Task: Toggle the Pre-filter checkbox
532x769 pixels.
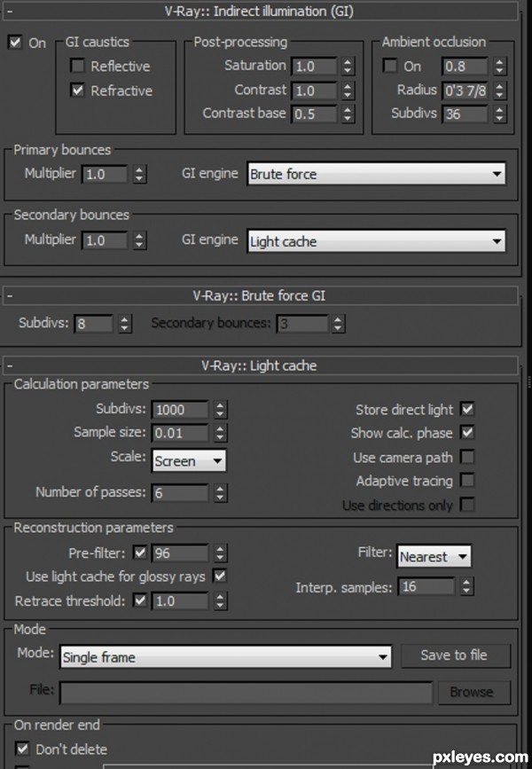Action: [x=140, y=553]
